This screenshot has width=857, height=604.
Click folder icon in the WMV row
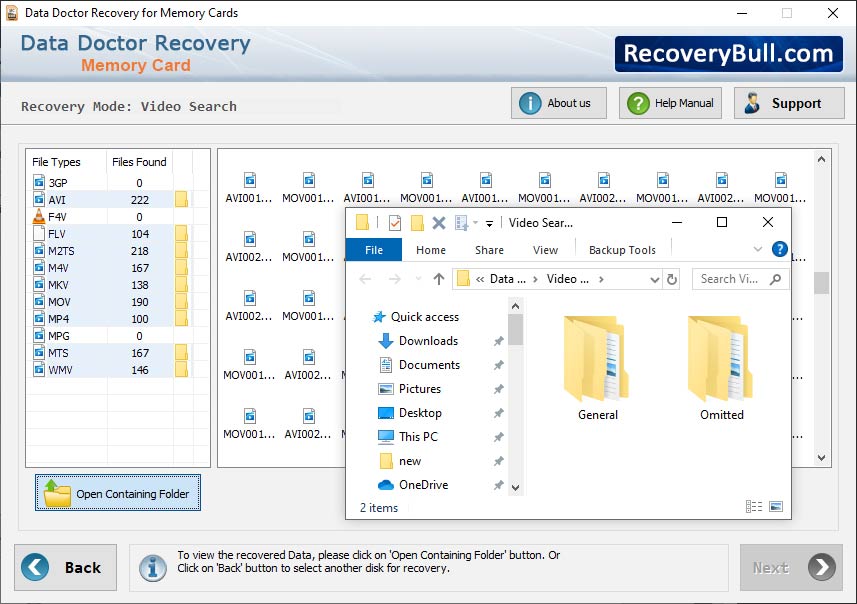tap(181, 370)
